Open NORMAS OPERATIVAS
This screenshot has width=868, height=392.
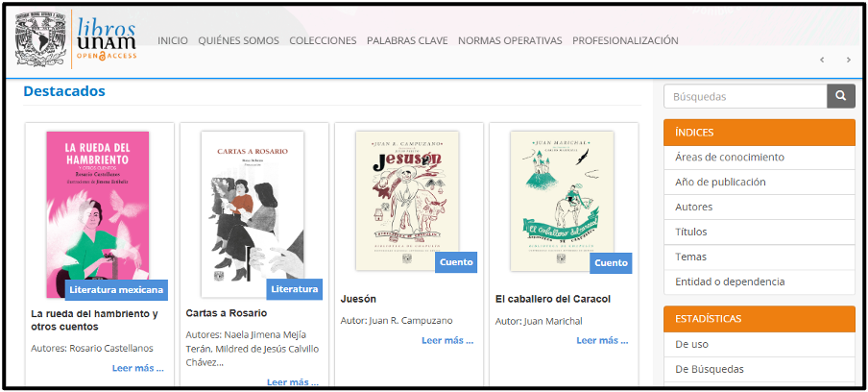(x=510, y=40)
